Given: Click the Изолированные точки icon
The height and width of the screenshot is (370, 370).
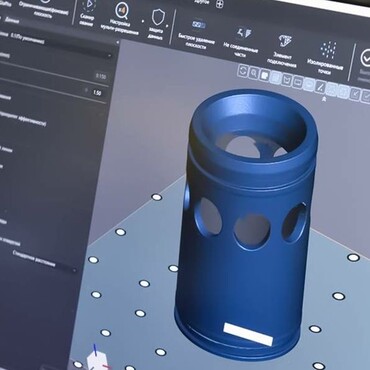Looking at the screenshot, I should point(328,49).
